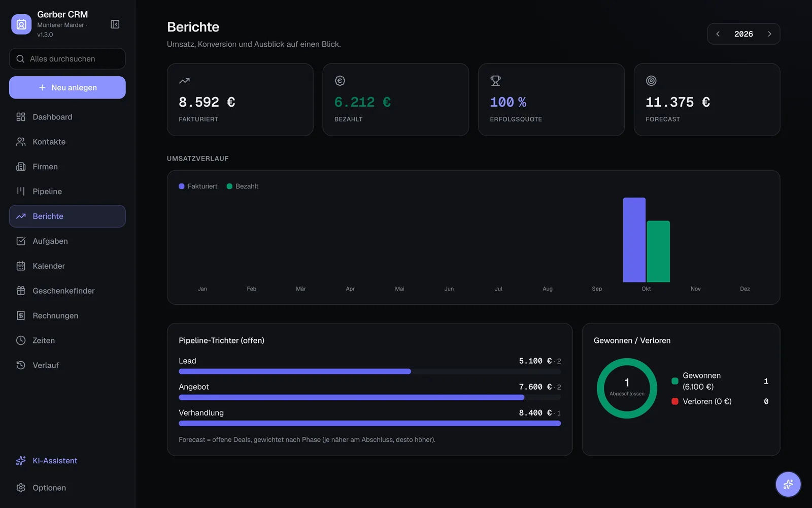
Task: Click the Optionen gear icon
Action: tap(21, 488)
